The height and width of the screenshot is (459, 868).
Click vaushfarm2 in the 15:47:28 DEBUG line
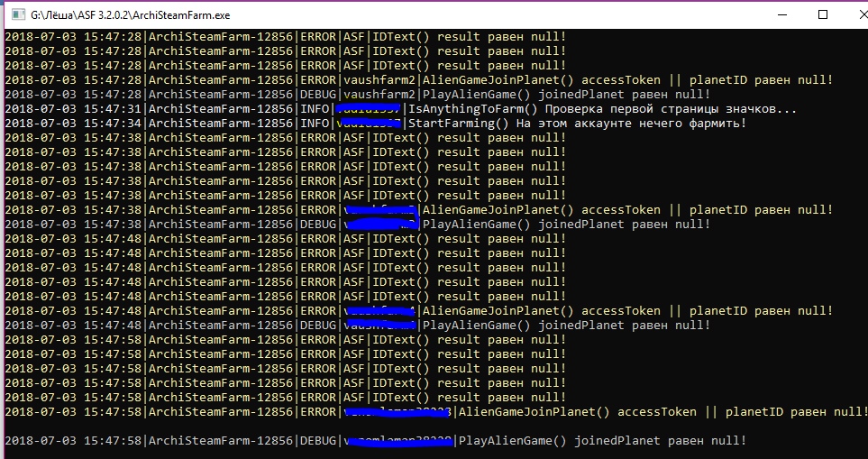(x=379, y=95)
